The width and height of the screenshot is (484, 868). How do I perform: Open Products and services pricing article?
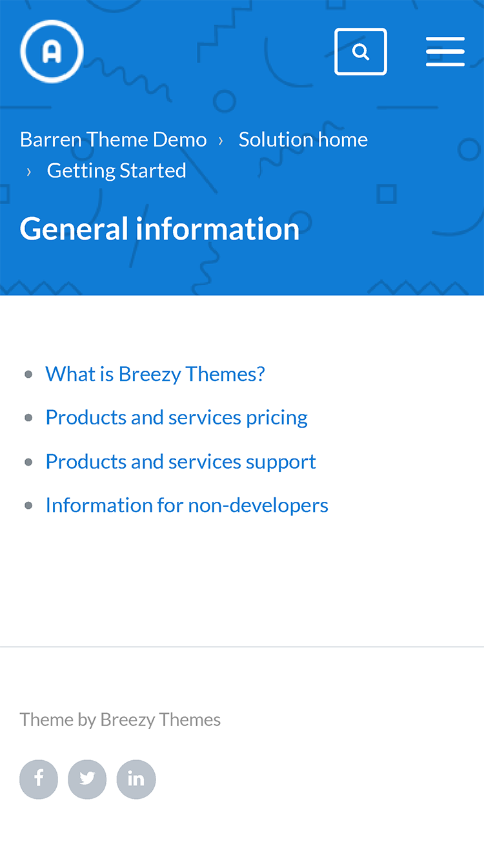click(176, 417)
